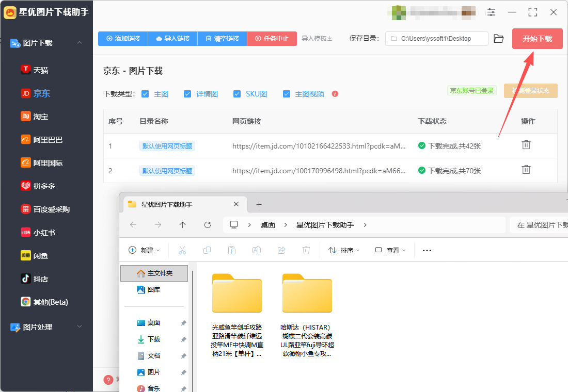This screenshot has height=392, width=568.
Task: Expand chevron after 桌面 in address bar
Action: pyautogui.click(x=286, y=225)
